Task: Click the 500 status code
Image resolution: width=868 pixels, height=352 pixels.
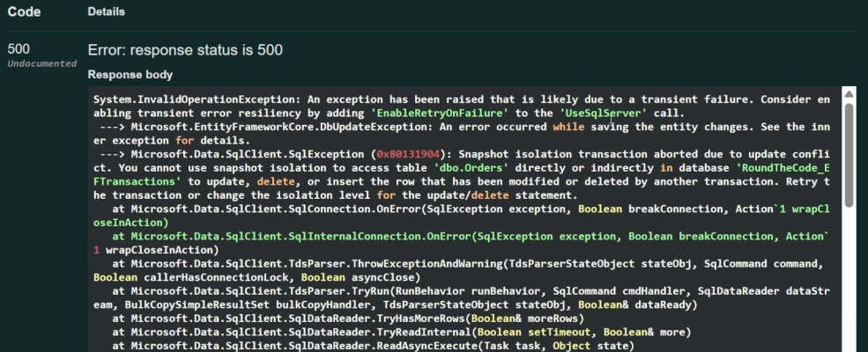Action: pyautogui.click(x=19, y=49)
